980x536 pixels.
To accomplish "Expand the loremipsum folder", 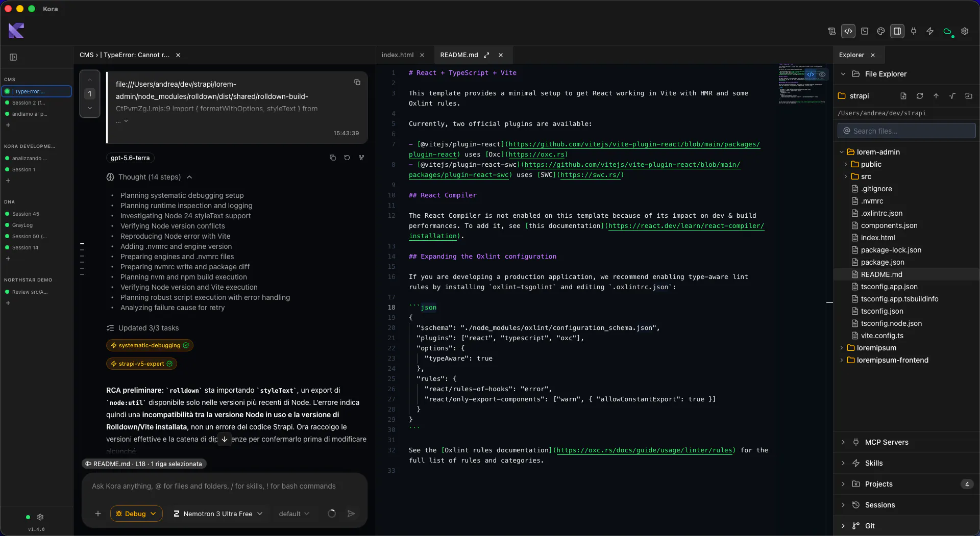I will [842, 348].
